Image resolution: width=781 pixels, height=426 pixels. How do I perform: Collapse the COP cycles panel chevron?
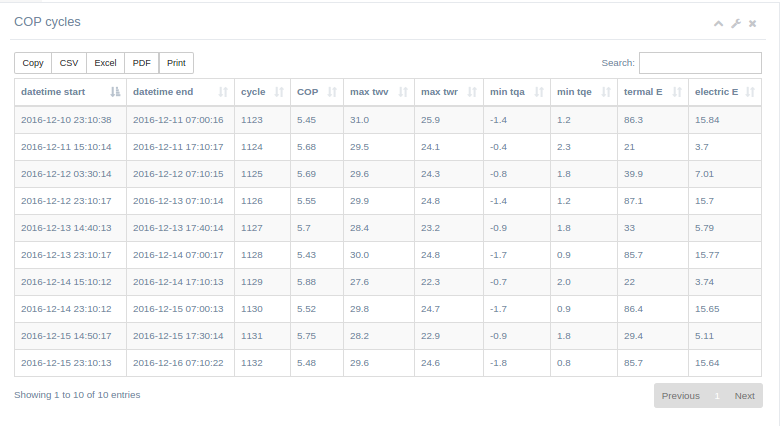coord(718,23)
